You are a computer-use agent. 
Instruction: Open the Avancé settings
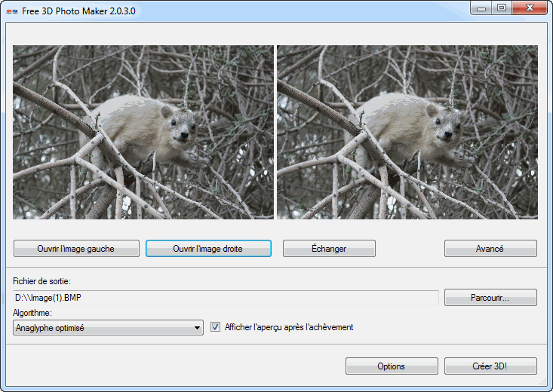(x=490, y=249)
